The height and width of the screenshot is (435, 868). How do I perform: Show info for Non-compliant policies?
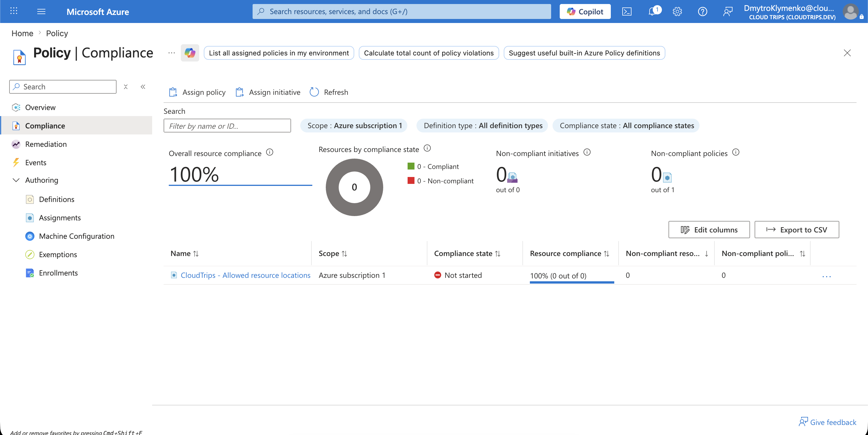tap(736, 152)
